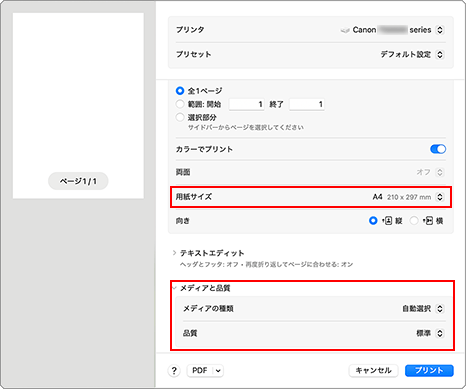Open the PDF dropdown arrow
This screenshot has width=466, height=389.
tap(218, 370)
